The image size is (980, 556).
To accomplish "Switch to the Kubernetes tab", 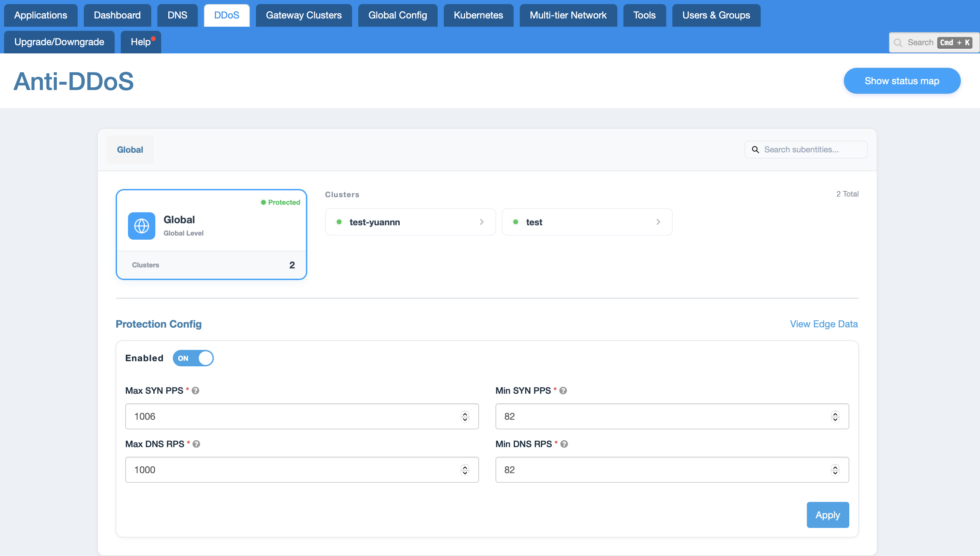I will [x=478, y=15].
